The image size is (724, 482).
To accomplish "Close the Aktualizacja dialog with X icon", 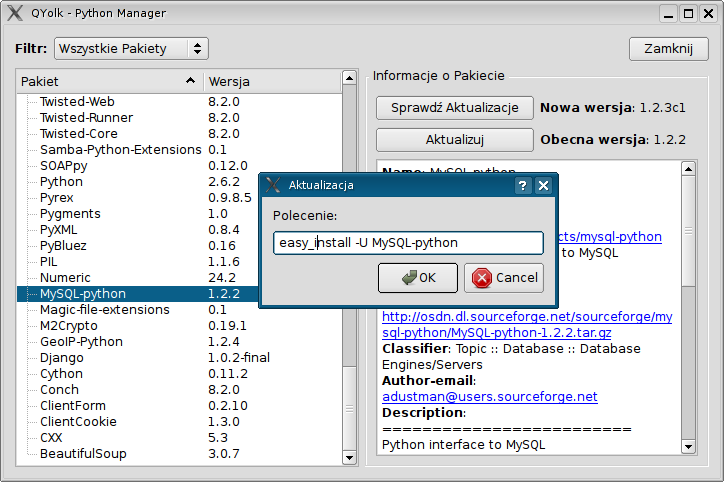I will coord(543,185).
